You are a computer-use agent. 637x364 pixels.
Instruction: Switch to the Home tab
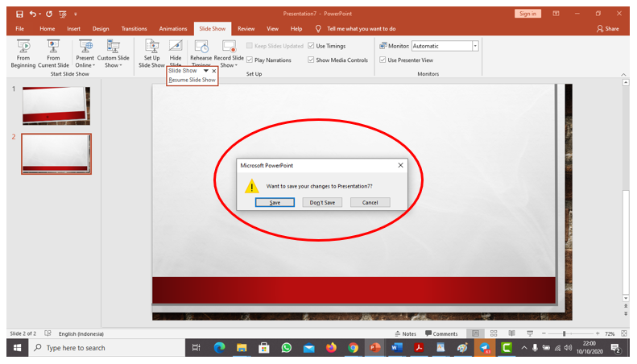[48, 29]
